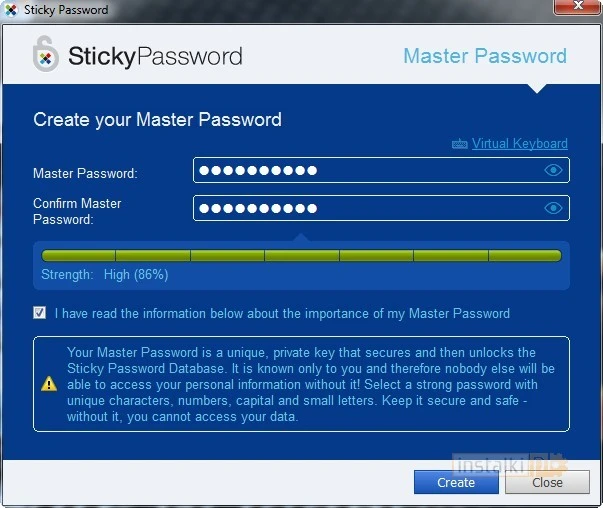Focus the Confirm Master Password field
The image size is (603, 508).
(381, 208)
